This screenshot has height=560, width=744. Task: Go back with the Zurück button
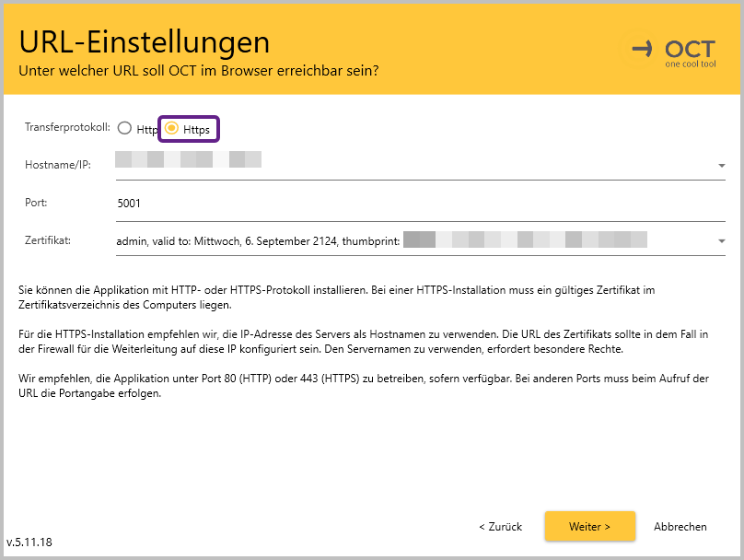(500, 527)
